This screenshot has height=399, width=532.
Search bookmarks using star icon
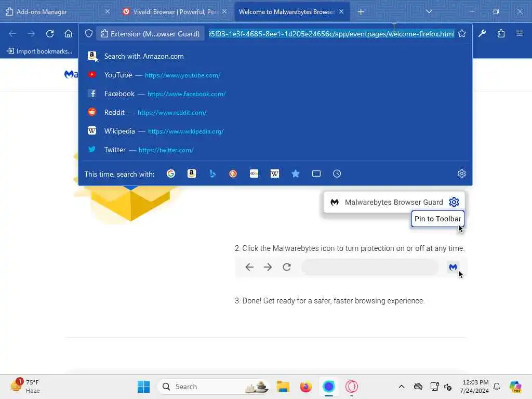pos(296,174)
